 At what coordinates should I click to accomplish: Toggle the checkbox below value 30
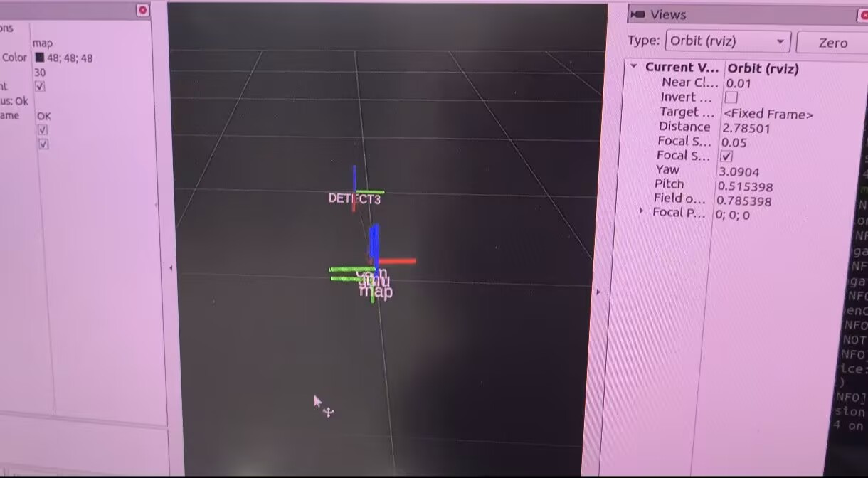tap(40, 86)
